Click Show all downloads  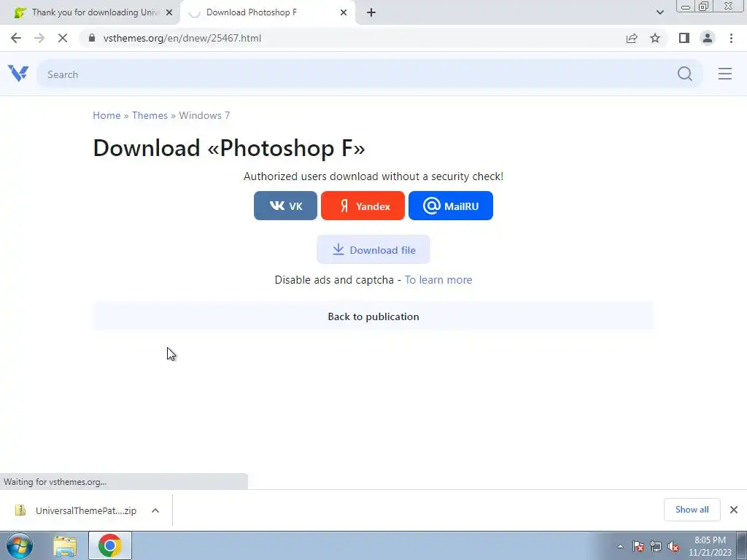(692, 510)
